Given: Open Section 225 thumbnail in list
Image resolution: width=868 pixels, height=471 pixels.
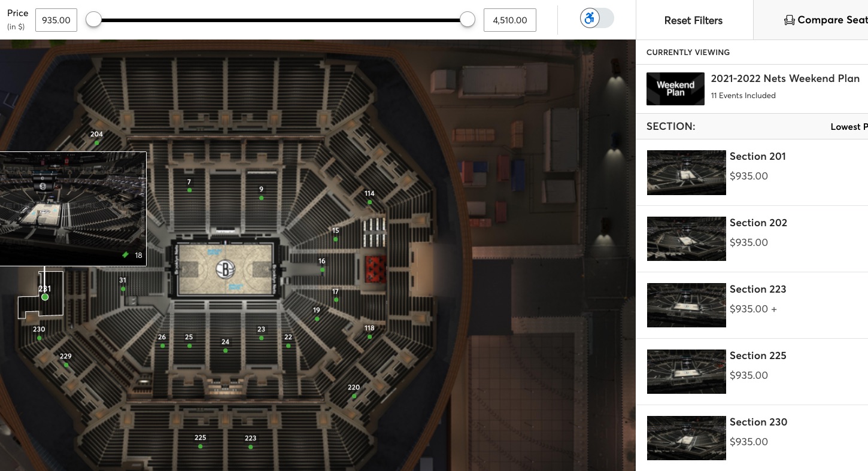Looking at the screenshot, I should (686, 372).
